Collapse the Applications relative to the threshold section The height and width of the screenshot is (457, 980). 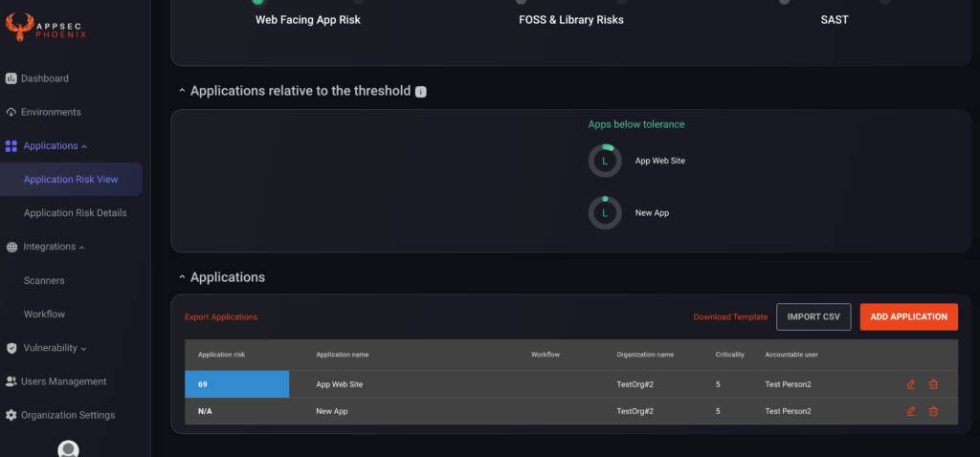click(182, 91)
